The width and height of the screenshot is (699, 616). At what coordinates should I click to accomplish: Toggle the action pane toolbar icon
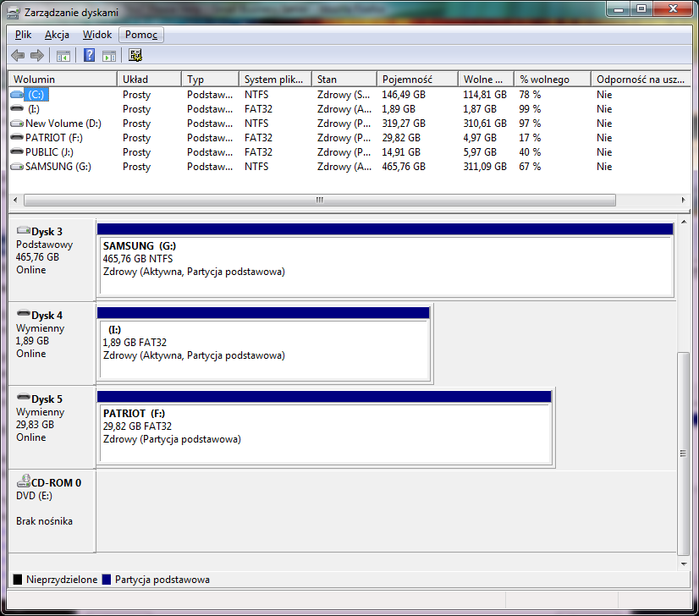click(109, 56)
